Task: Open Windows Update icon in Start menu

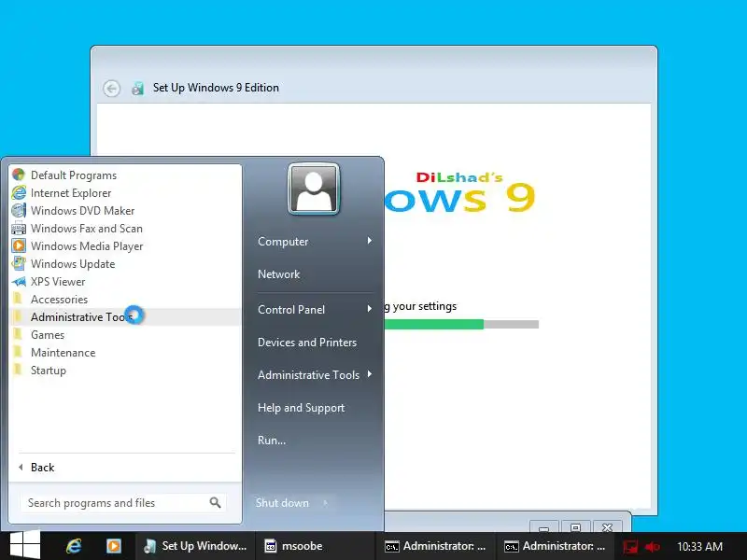Action: tap(19, 264)
